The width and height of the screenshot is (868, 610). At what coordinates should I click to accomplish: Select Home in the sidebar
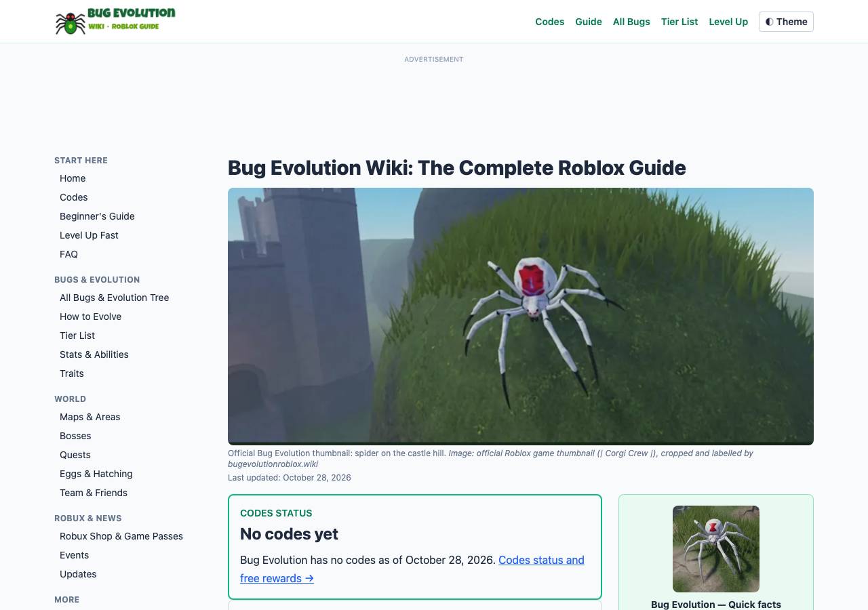pos(73,178)
